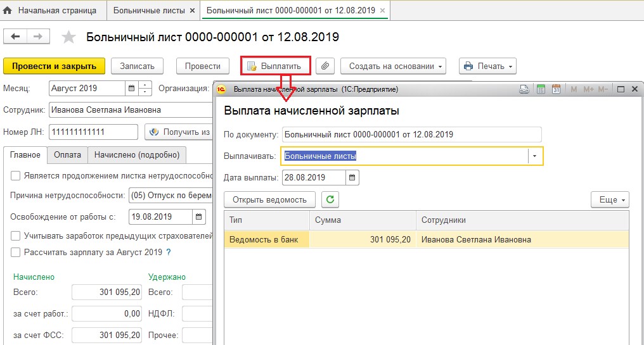Viewport: 644px width, 345px height.
Task: Click the paperclip attachments icon
Action: point(325,66)
